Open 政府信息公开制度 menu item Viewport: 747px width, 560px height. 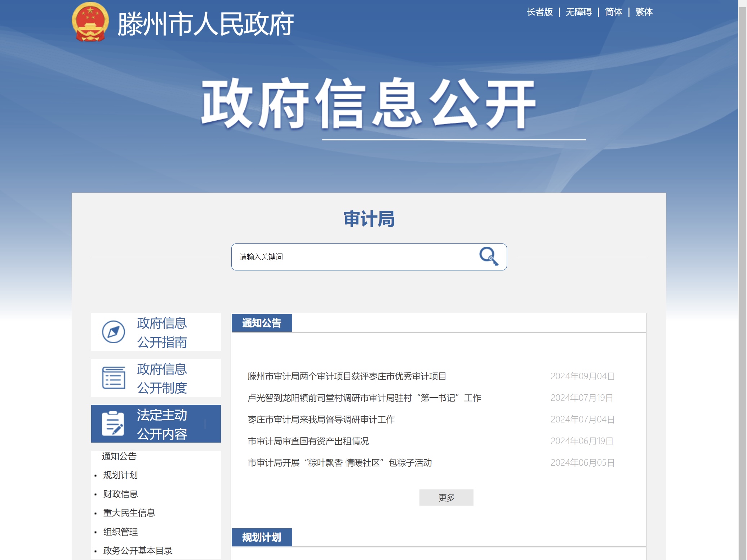[x=156, y=378]
